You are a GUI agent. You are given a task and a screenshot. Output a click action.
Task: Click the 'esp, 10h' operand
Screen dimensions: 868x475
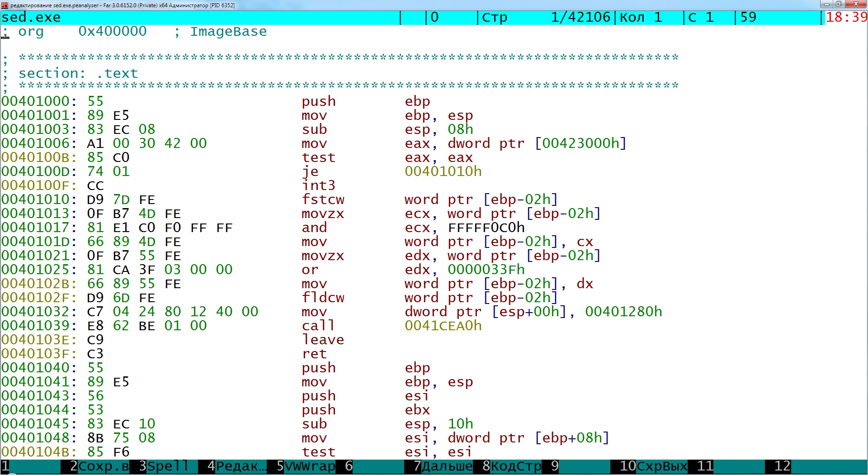click(439, 424)
